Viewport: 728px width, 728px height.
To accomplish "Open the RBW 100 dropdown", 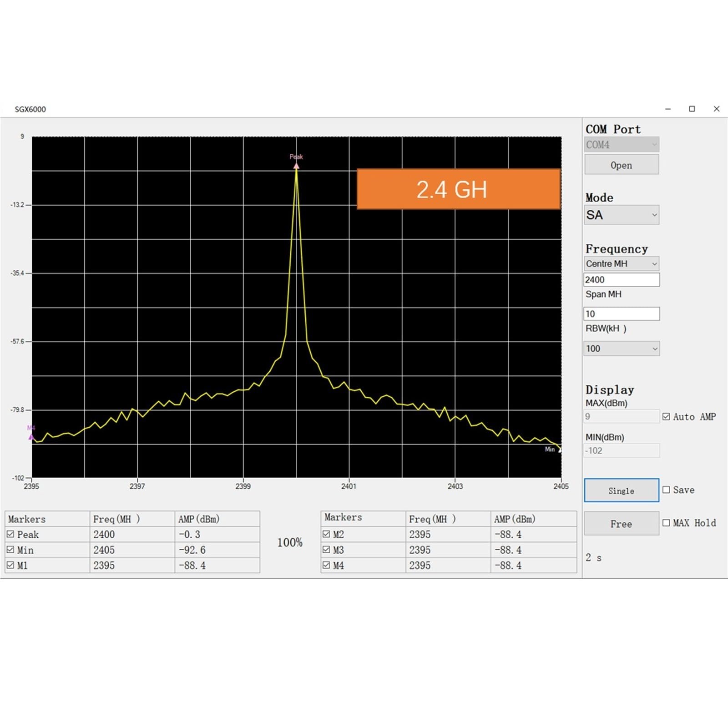I will (622, 349).
